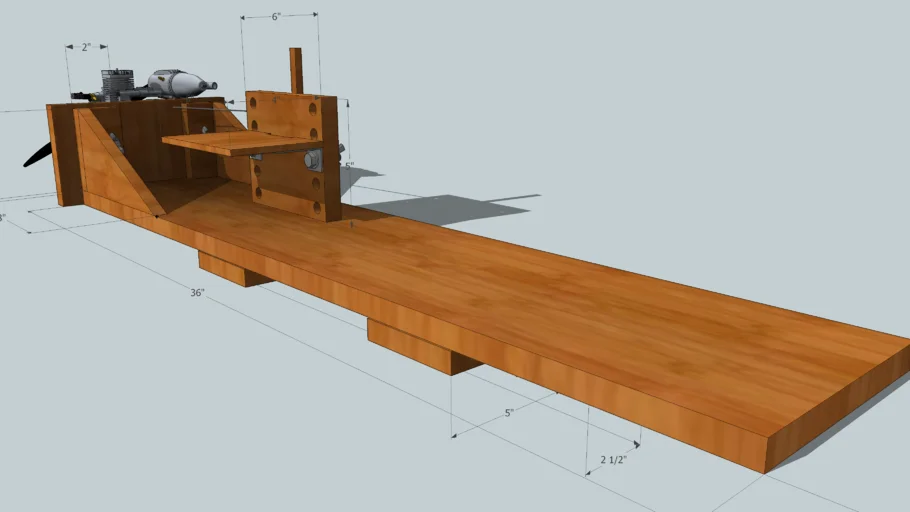Click the thin vertical wooden post

[x=296, y=70]
